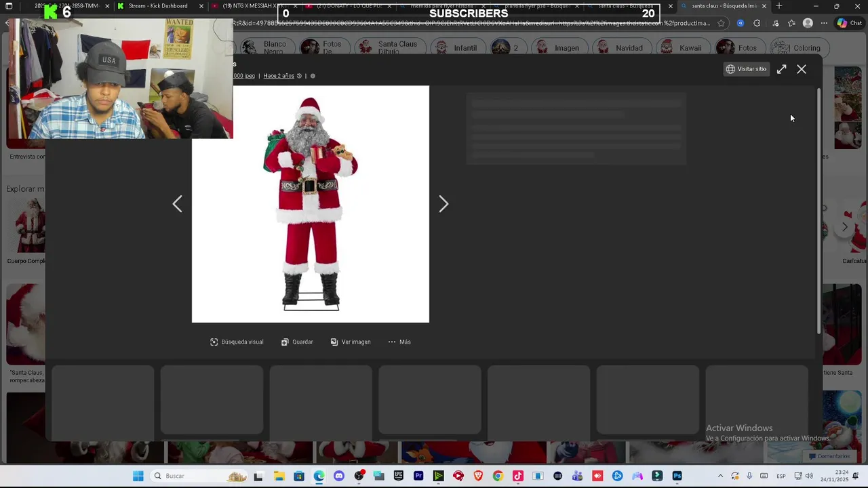Open Microsoft Store from the taskbar
868x488 pixels.
(299, 476)
